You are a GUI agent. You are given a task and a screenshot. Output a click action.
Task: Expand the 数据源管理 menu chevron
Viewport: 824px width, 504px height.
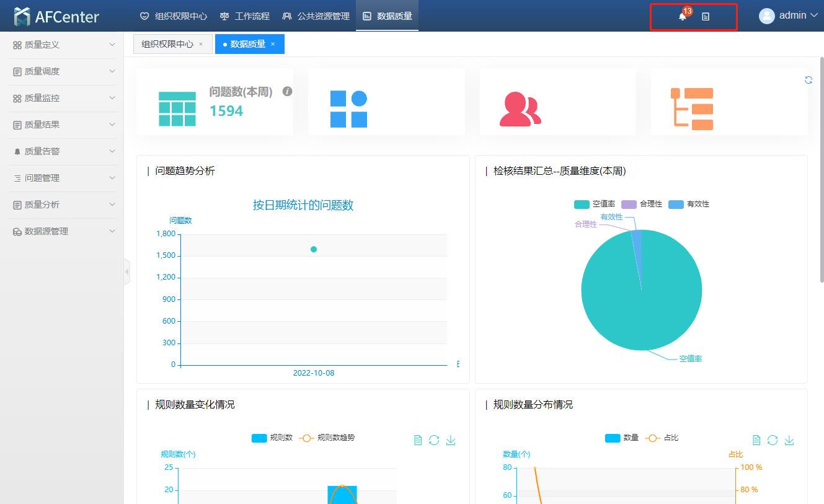click(112, 231)
